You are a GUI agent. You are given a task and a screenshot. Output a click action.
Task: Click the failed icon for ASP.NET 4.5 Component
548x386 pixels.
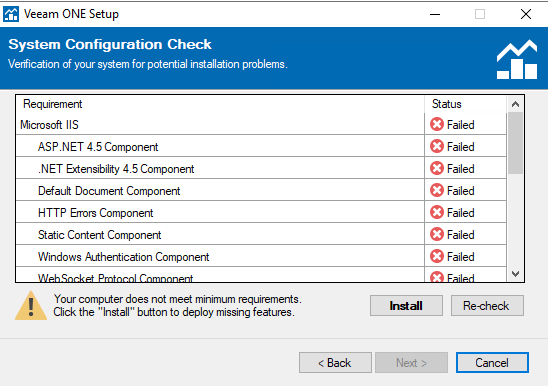[x=437, y=146]
